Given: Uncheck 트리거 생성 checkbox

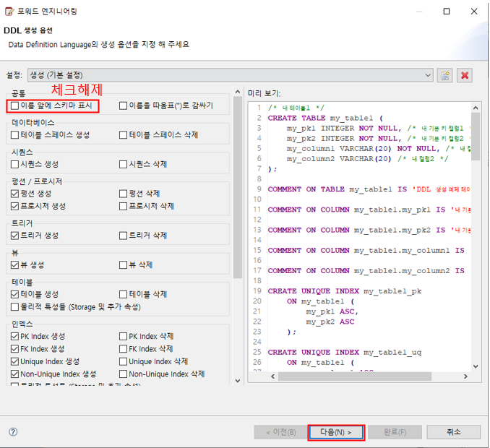Looking at the screenshot, I should click(14, 236).
